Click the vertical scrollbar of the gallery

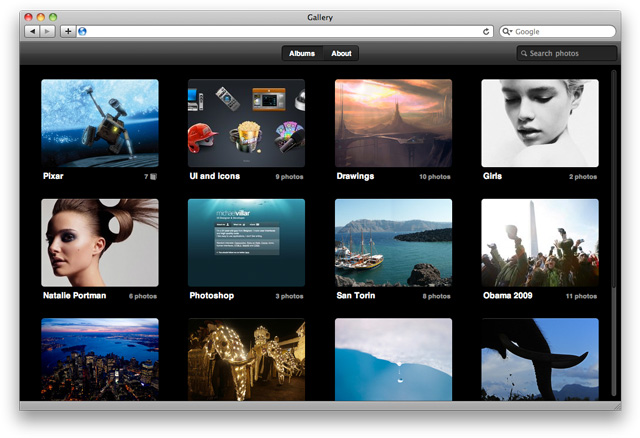point(613,233)
